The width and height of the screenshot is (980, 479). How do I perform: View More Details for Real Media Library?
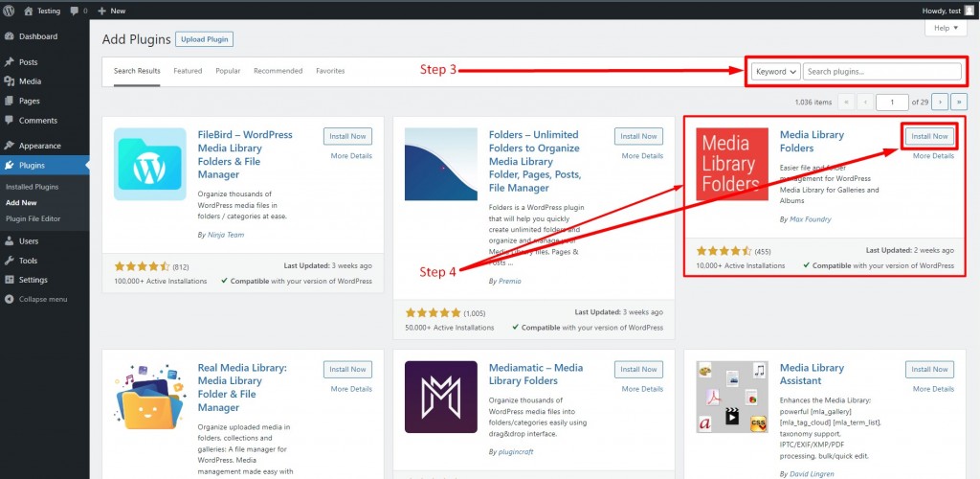tap(351, 389)
